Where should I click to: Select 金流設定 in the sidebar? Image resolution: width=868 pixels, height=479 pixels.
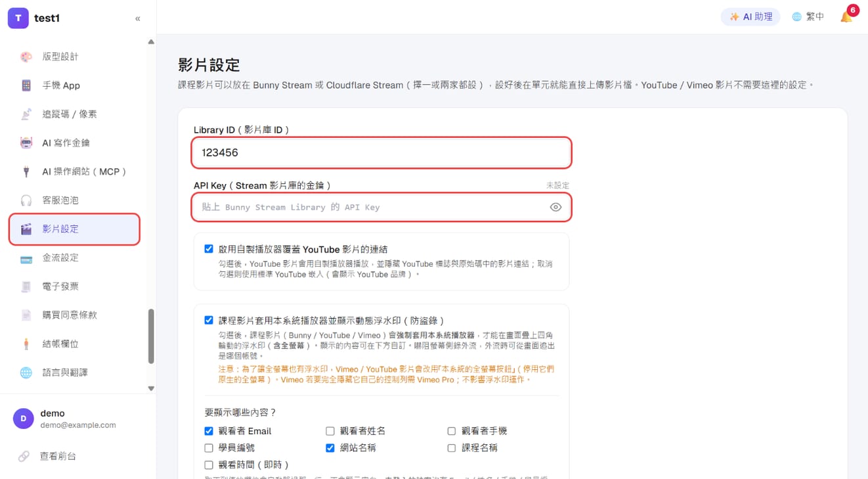(x=75, y=258)
